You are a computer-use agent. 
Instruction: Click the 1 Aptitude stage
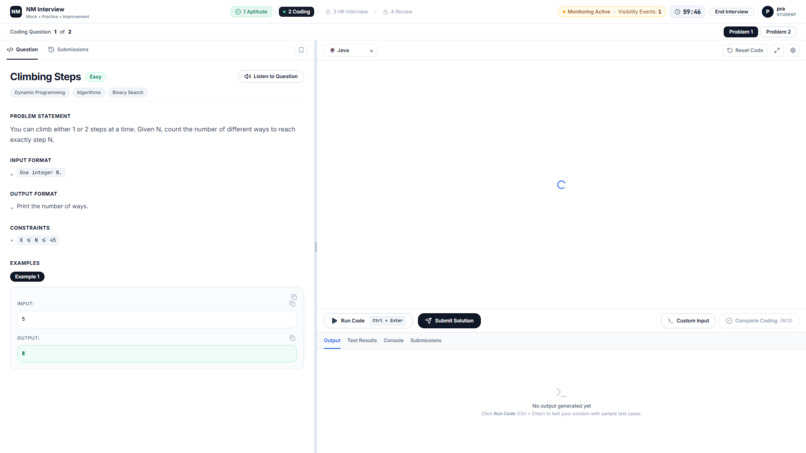(x=251, y=11)
